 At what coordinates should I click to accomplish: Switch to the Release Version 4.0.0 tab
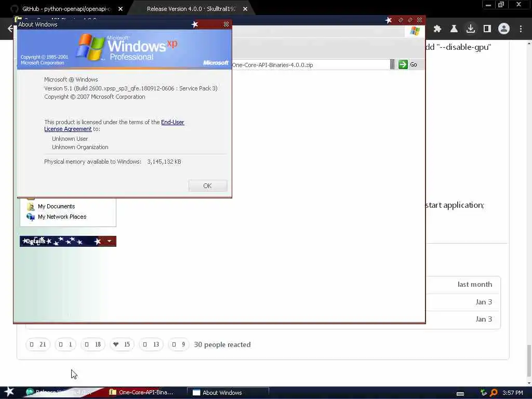[191, 9]
